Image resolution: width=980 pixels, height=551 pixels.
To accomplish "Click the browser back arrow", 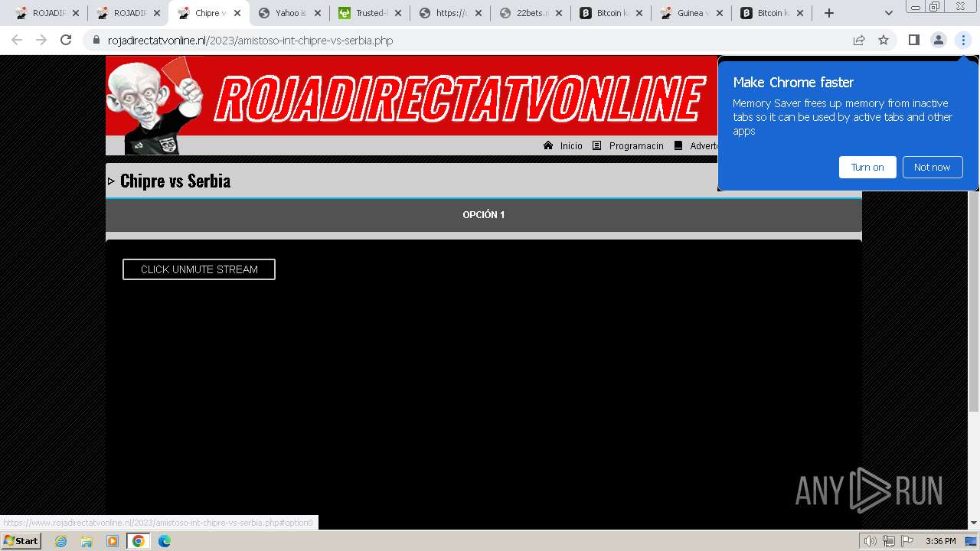I will click(x=17, y=41).
